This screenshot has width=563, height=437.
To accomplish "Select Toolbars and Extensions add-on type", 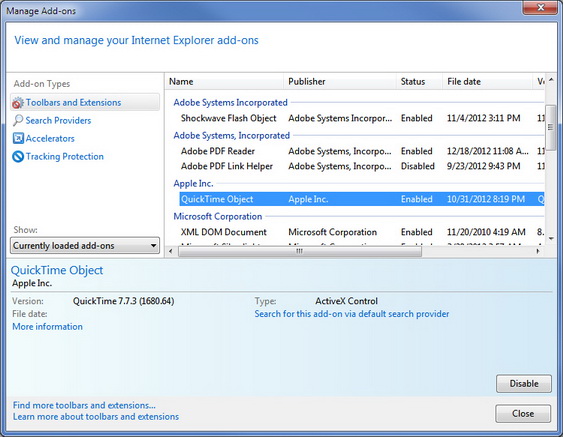I will (x=85, y=102).
